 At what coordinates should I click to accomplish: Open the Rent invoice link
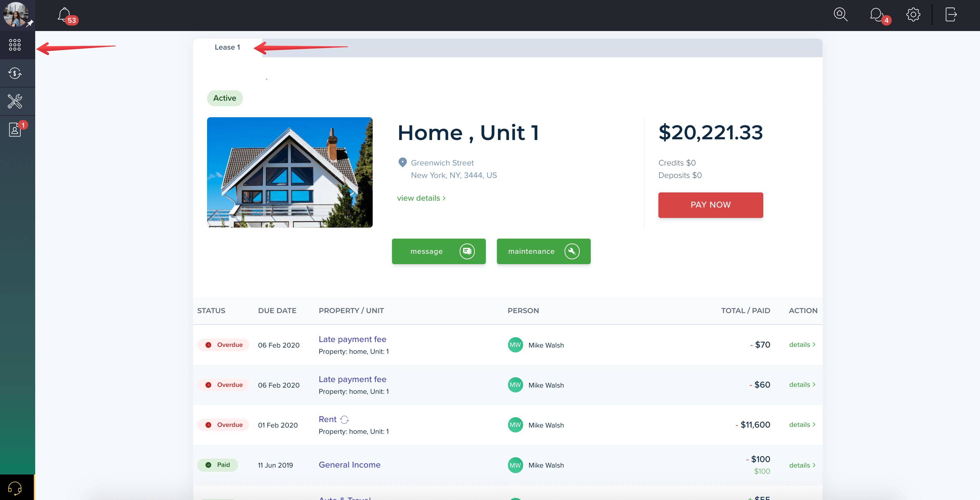tap(327, 419)
